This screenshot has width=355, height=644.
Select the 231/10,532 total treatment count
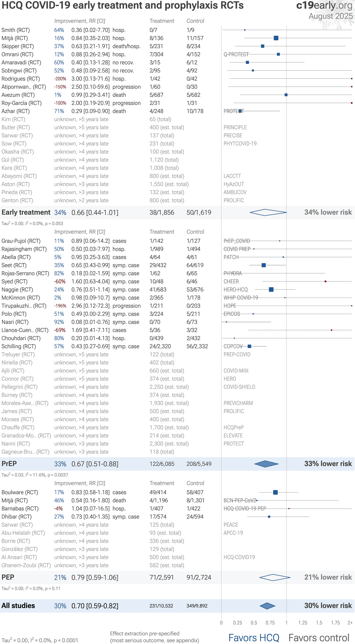point(161,606)
